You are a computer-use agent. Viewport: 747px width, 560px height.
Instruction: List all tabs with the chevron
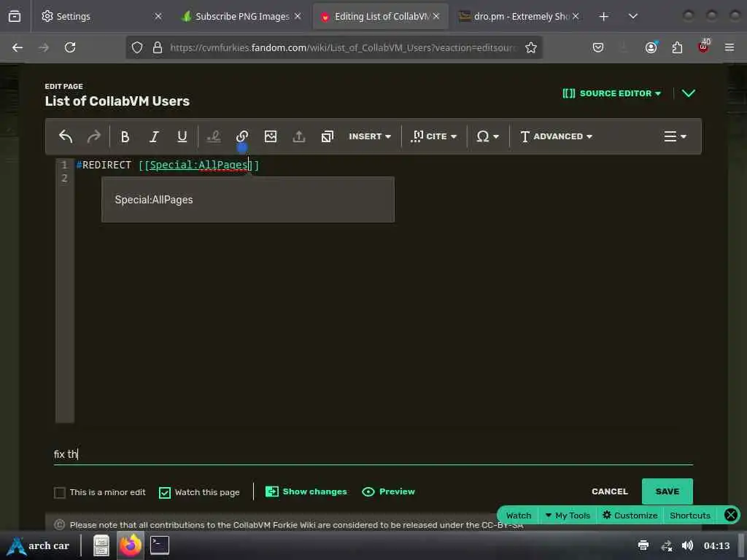tap(632, 17)
